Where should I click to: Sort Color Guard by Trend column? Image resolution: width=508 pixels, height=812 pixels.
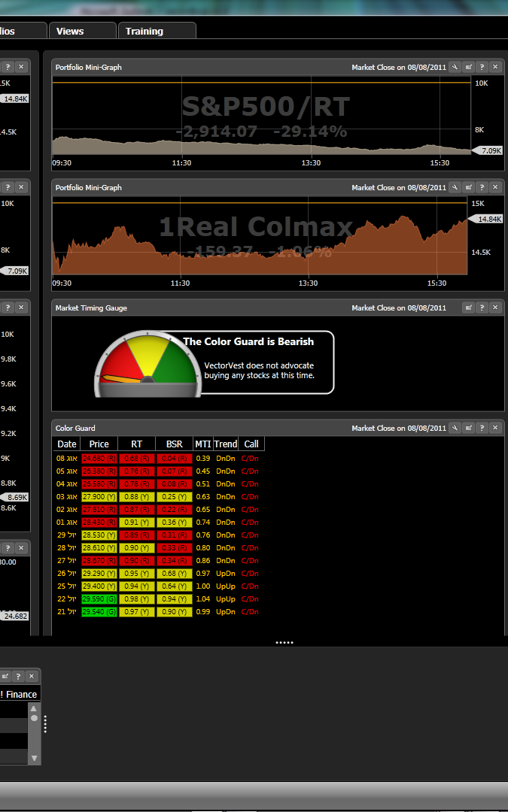226,444
